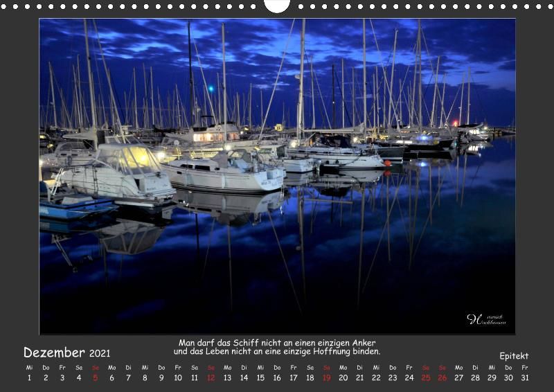The width and height of the screenshot is (554, 392).
Task: Click the 'Mo' weekday label above date 27
Action: click(x=459, y=368)
